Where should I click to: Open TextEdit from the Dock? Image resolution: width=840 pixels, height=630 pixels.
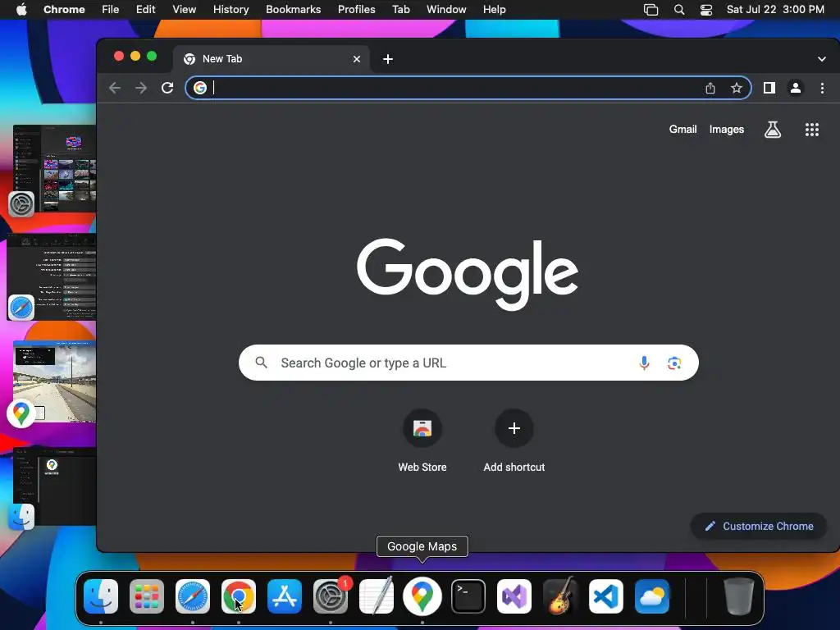(376, 596)
